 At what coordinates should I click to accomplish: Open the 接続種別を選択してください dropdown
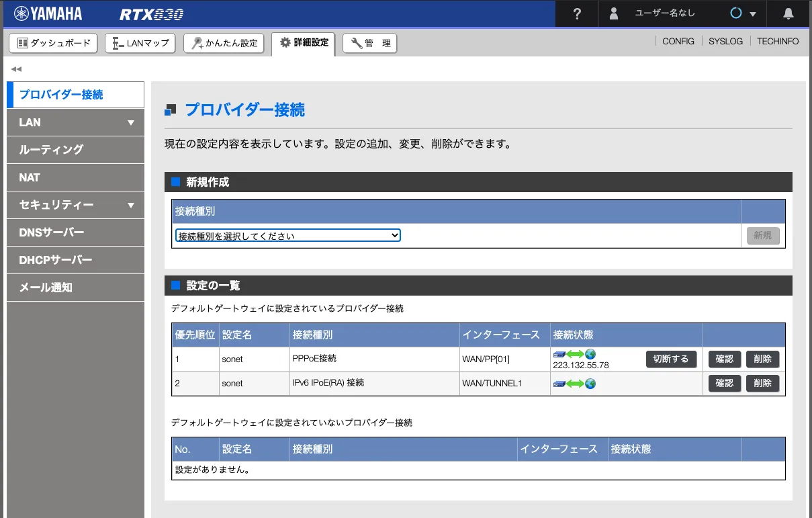pyautogui.click(x=287, y=235)
